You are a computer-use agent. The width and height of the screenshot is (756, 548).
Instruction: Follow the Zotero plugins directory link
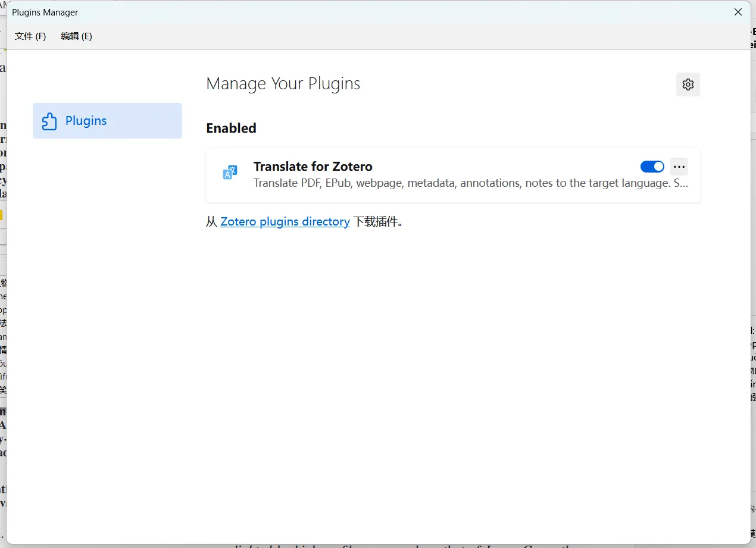tap(285, 222)
